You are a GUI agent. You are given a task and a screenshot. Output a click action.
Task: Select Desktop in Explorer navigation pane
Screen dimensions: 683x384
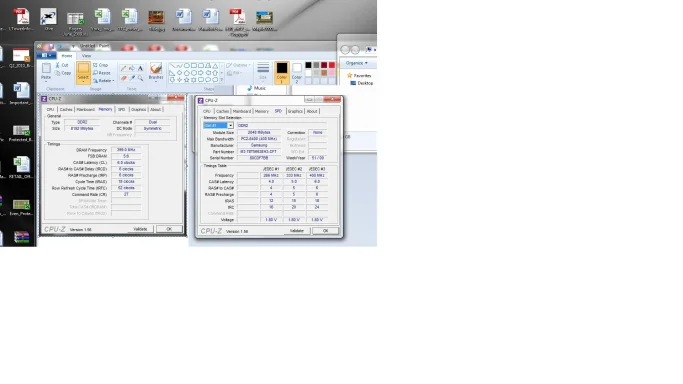362,83
